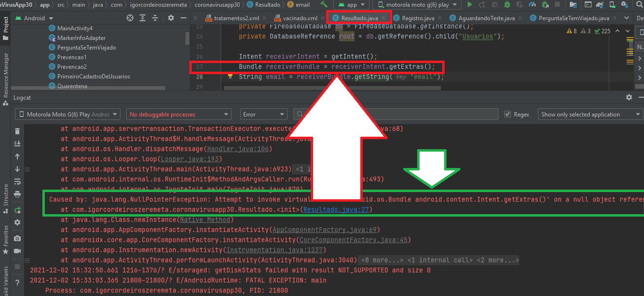The image size is (644, 296).
Task: Close the Resultado.java tab
Action: (384, 18)
